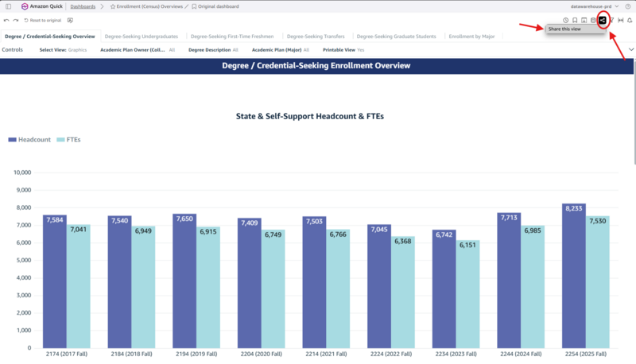Click the 2017 Fall Headcount bar 7,584

click(55, 281)
